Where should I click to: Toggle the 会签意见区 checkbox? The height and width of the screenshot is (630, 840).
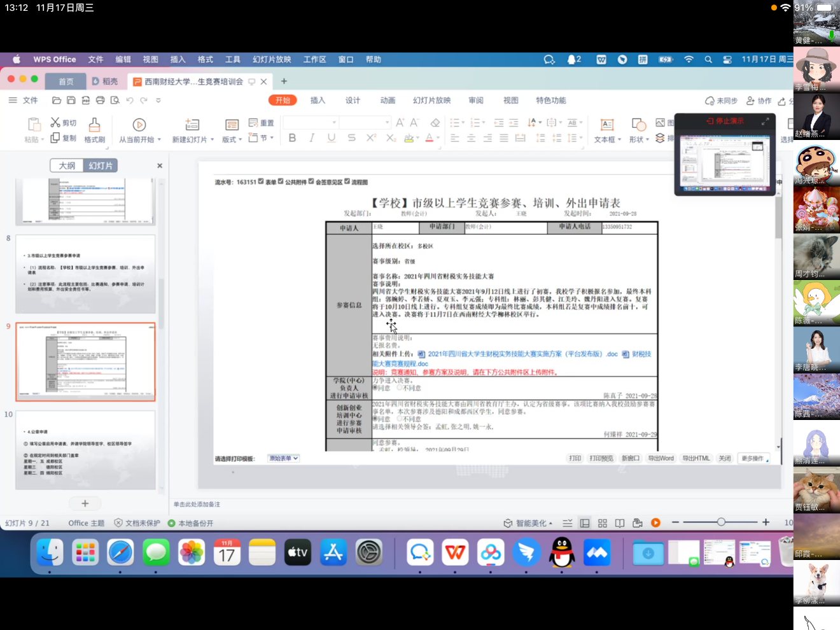[311, 181]
